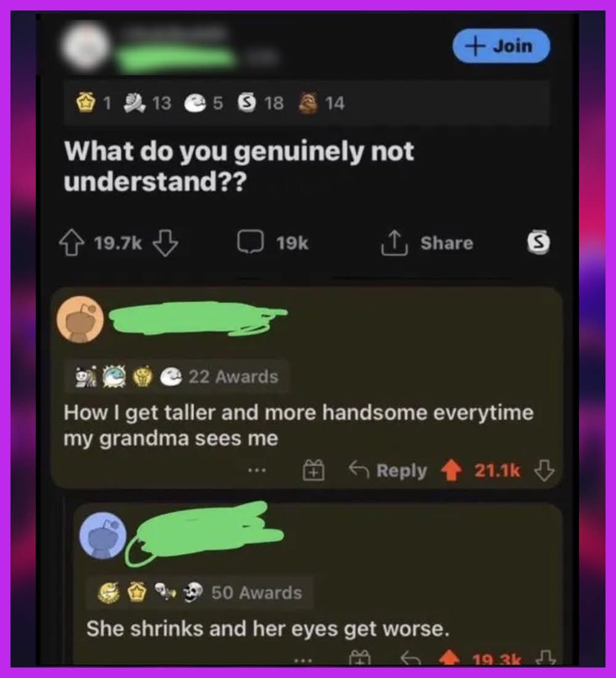The width and height of the screenshot is (616, 678).
Task: Open the blurred subreddit avatar at top
Action: click(x=86, y=47)
